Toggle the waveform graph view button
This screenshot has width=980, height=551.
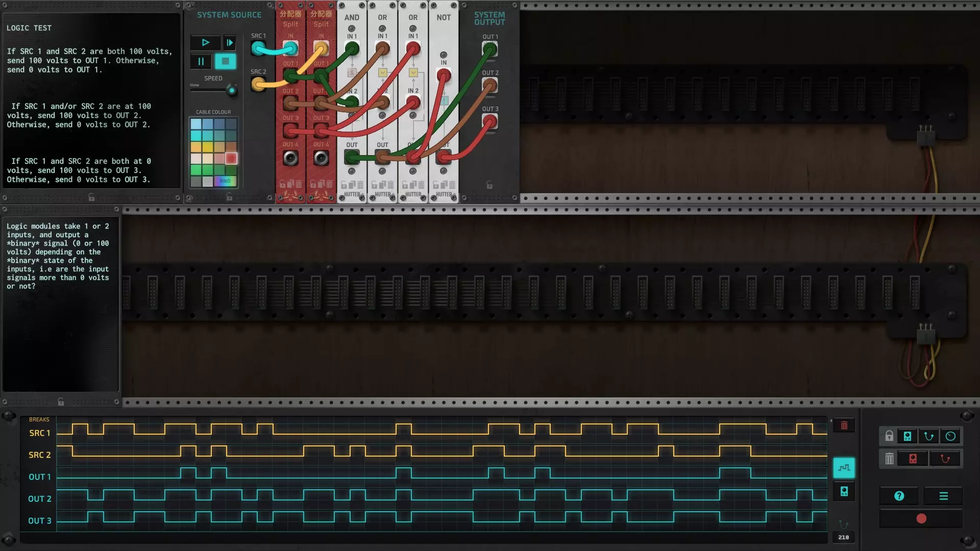click(x=844, y=468)
